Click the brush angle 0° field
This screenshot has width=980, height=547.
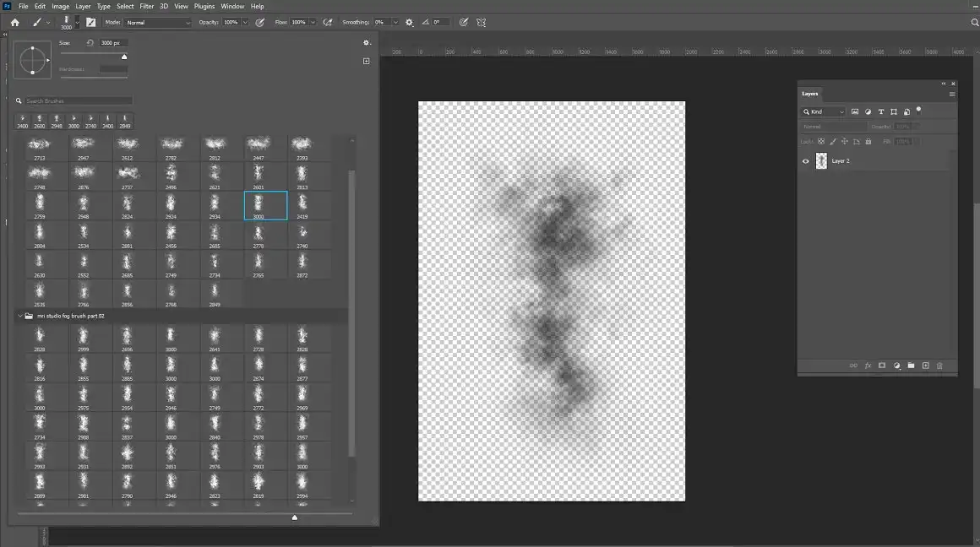click(440, 23)
